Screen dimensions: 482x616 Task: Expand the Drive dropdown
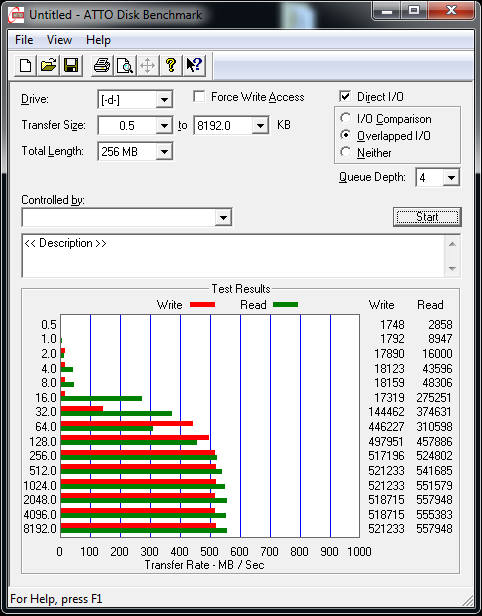(164, 100)
